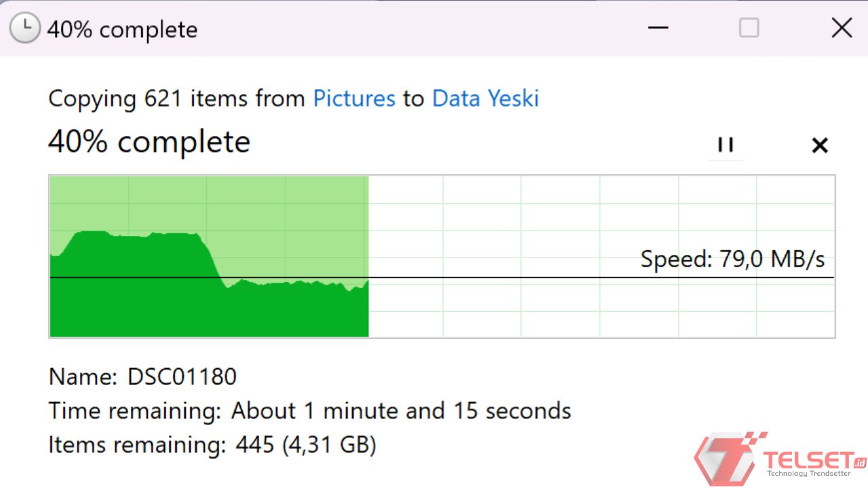Viewport: 868px width, 488px height.
Task: Click the green filled transfer graph area
Action: point(203,305)
